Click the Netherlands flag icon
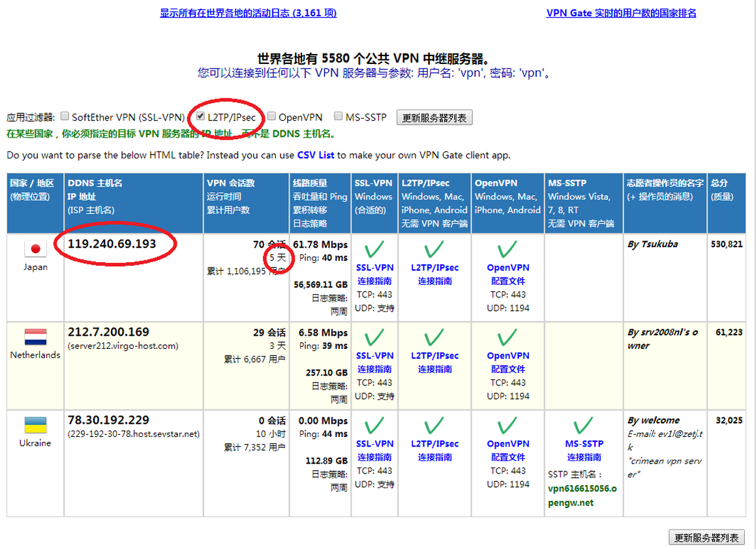This screenshot has width=756, height=549. 35,337
